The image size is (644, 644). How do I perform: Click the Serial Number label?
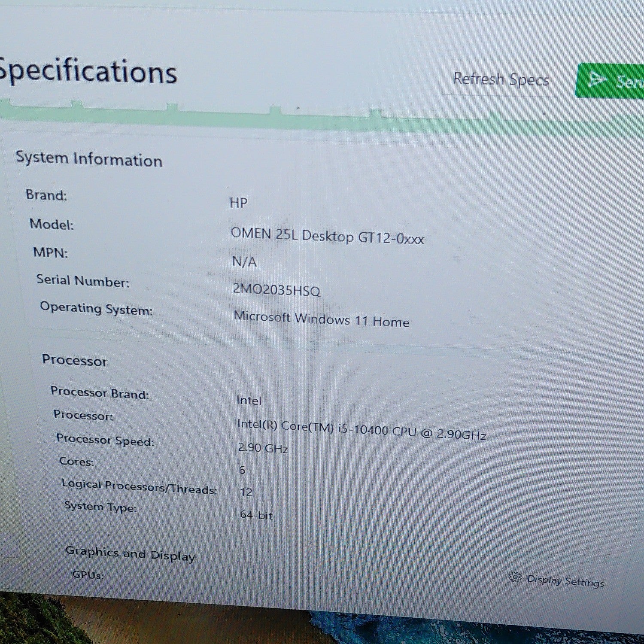[83, 281]
